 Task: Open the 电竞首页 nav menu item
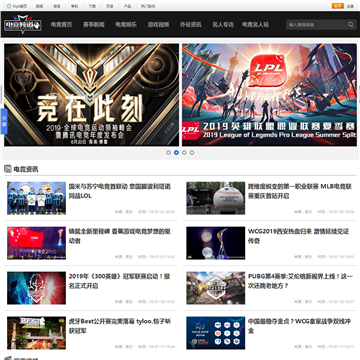click(x=61, y=24)
